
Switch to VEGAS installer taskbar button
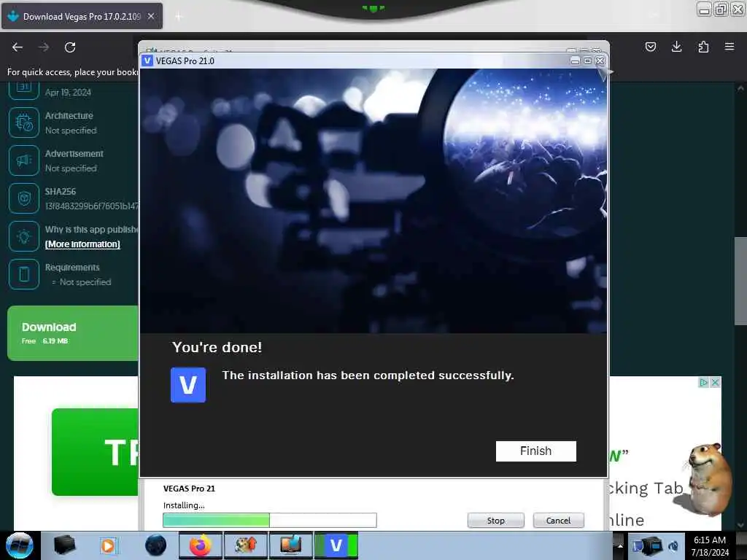pyautogui.click(x=336, y=545)
